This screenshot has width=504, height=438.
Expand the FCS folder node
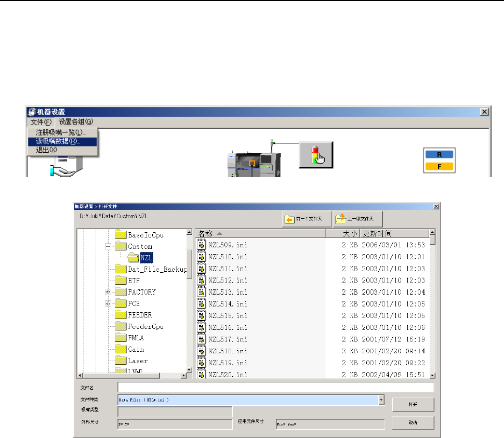(x=108, y=303)
